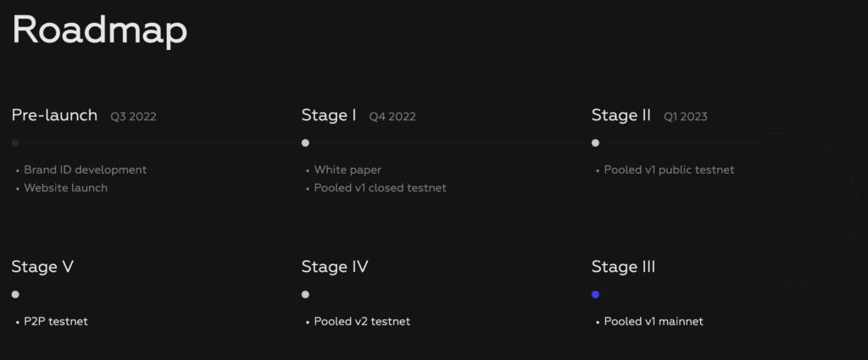
Task: Click the Pre-launch timeline dot
Action: [x=15, y=142]
